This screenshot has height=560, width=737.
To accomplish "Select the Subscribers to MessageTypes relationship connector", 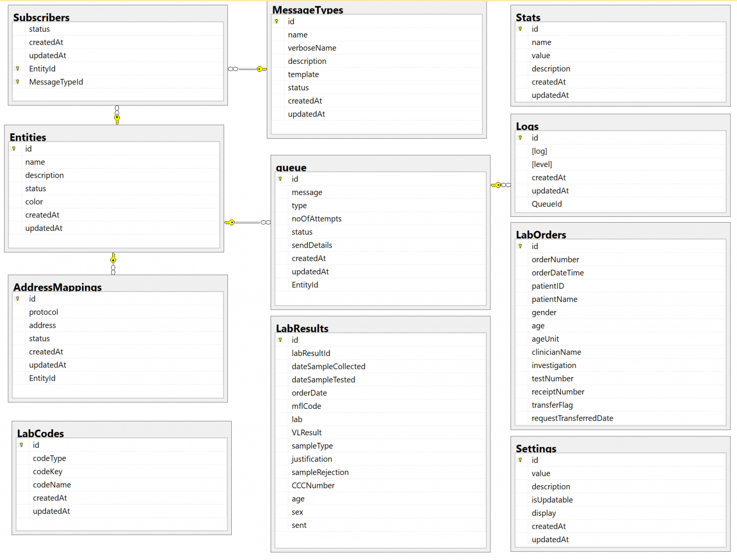I will [247, 69].
